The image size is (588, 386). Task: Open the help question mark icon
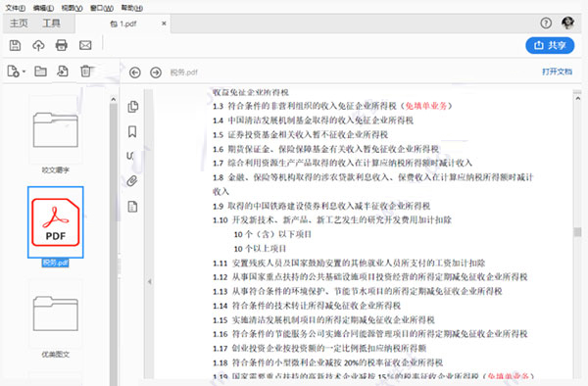pos(546,24)
